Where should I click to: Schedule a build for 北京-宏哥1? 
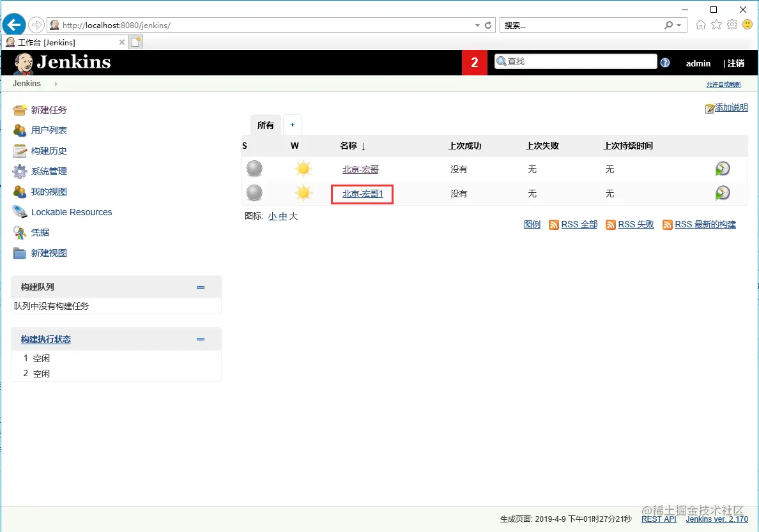[723, 193]
